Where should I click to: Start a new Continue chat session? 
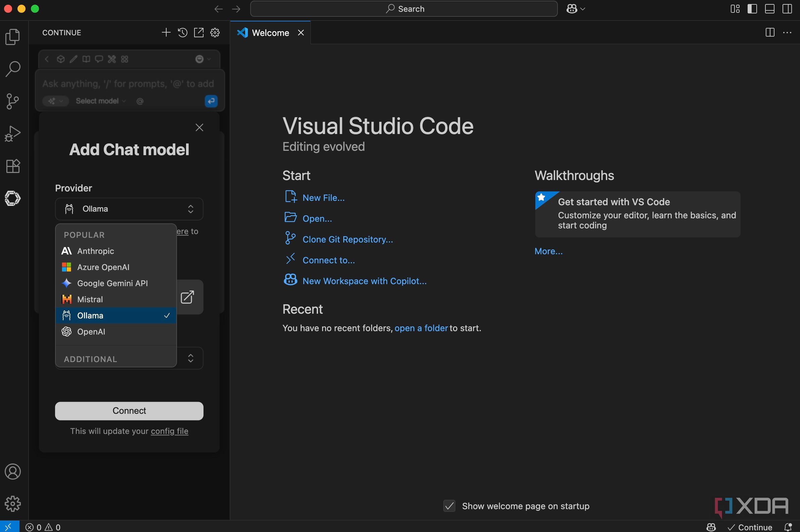[166, 33]
